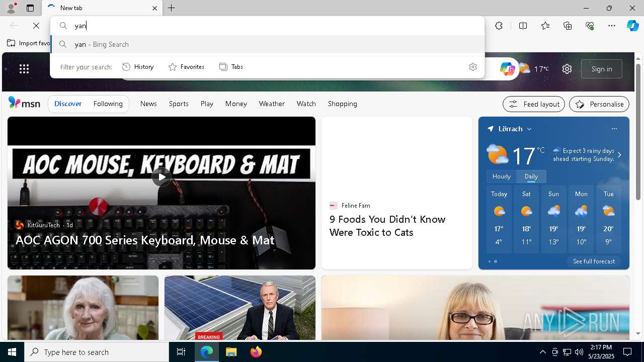644x362 pixels.
Task: Open the 17°C weather widget in the header
Action: point(534,69)
